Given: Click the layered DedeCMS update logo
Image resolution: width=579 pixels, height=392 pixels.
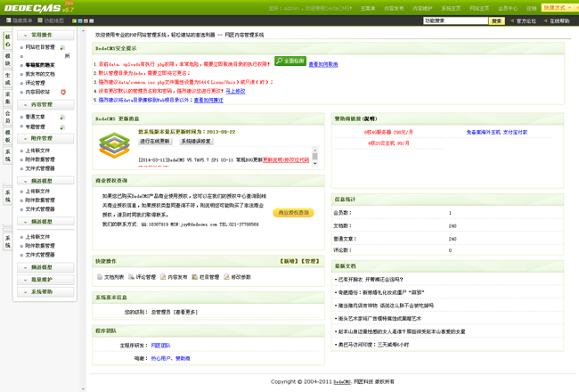Looking at the screenshot, I should [x=115, y=145].
